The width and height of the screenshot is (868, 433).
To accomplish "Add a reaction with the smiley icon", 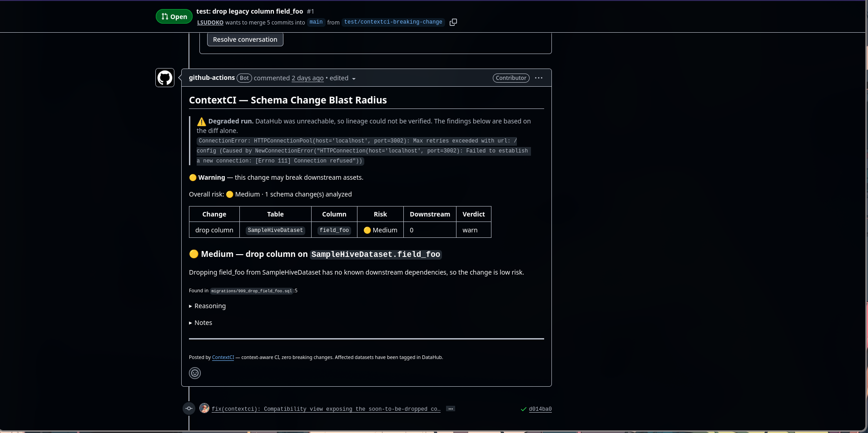I will (x=195, y=373).
